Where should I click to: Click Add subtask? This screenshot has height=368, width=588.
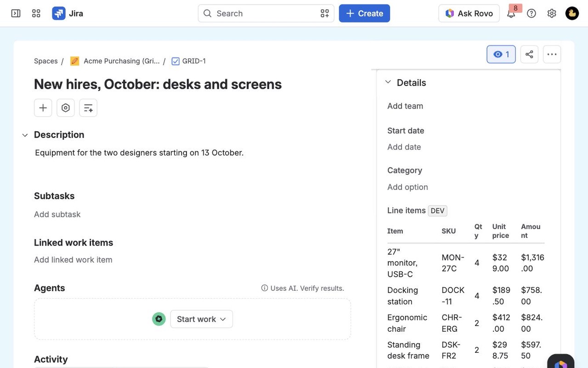pos(57,214)
